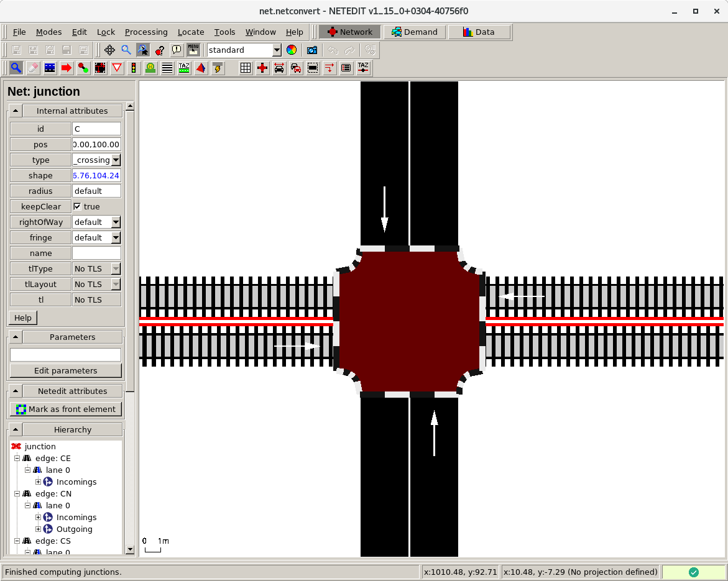Activate the Wire mode lightning tool

[218, 68]
